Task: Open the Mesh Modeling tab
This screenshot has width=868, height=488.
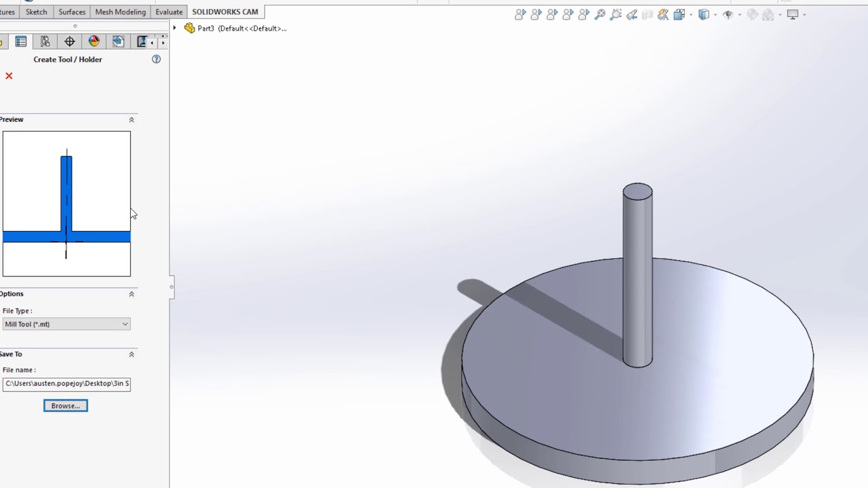Action: 120,12
